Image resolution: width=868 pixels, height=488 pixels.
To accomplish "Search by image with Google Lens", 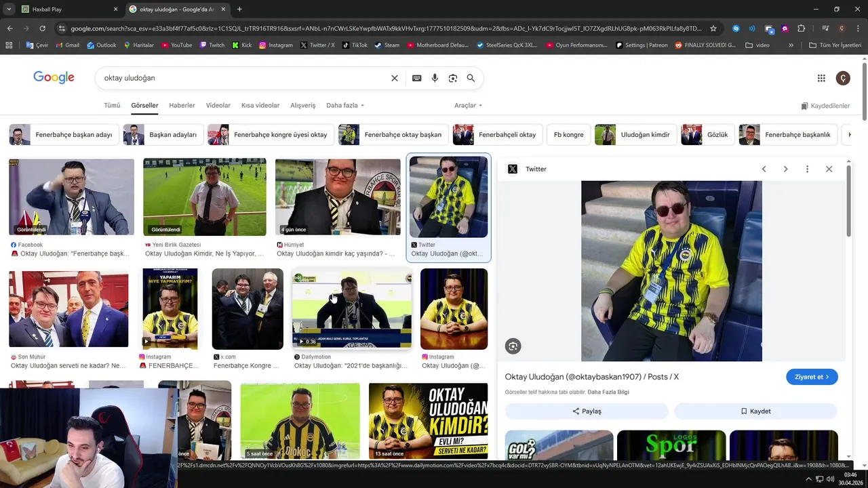I will tap(453, 78).
